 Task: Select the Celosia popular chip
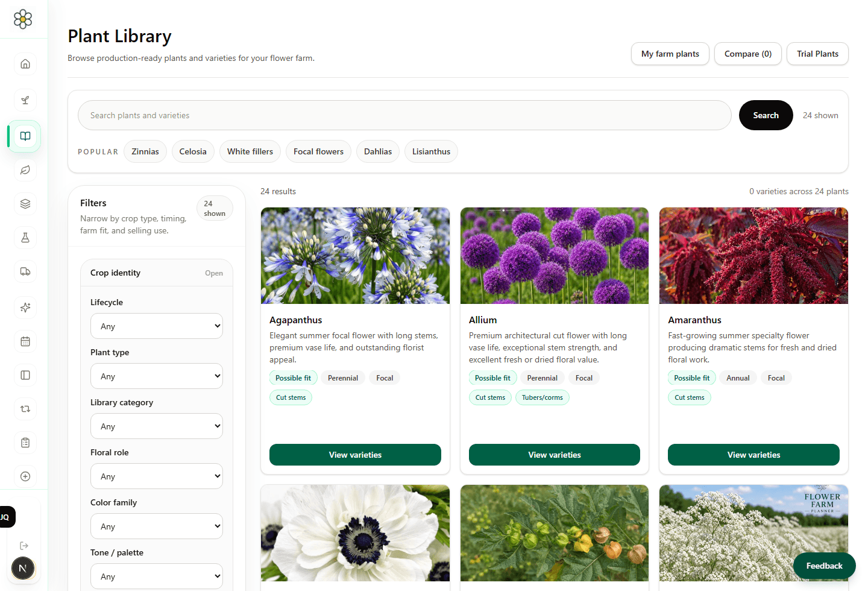coord(193,151)
